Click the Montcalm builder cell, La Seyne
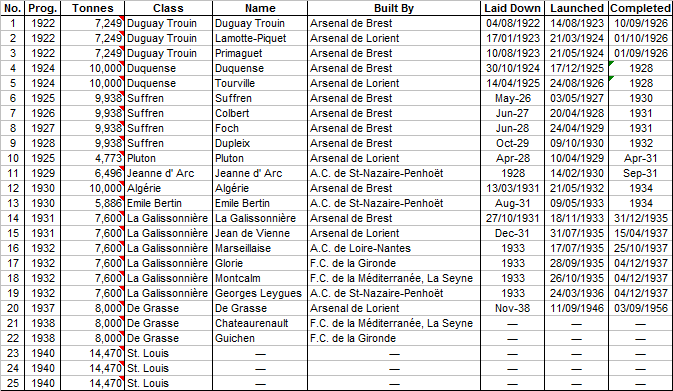The height and width of the screenshot is (391, 673). pyautogui.click(x=394, y=278)
